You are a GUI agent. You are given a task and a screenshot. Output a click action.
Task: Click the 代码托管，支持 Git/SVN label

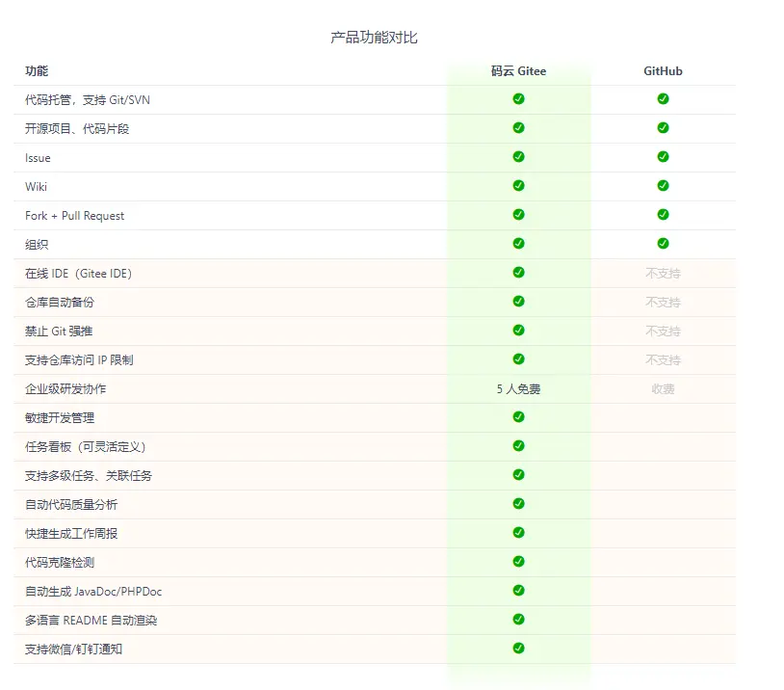(88, 100)
